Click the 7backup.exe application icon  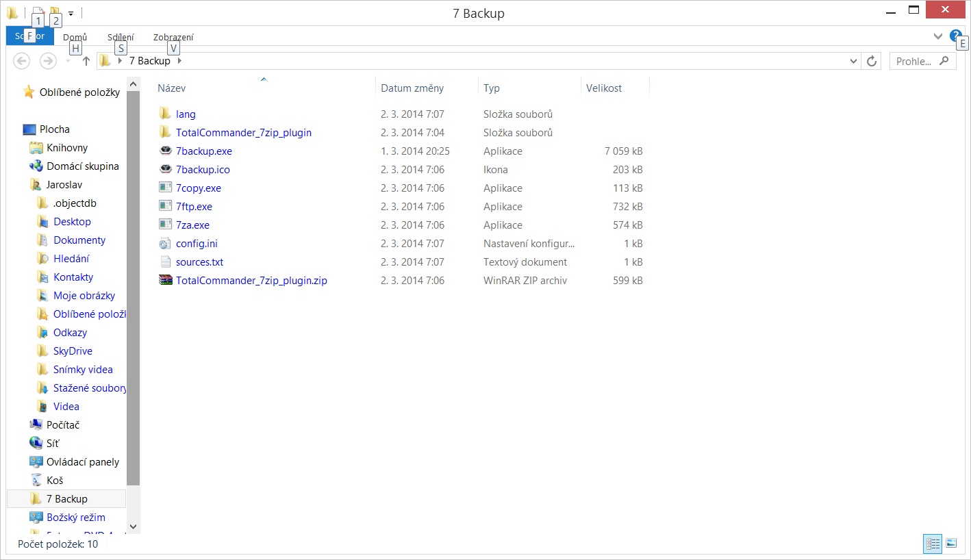tap(165, 151)
